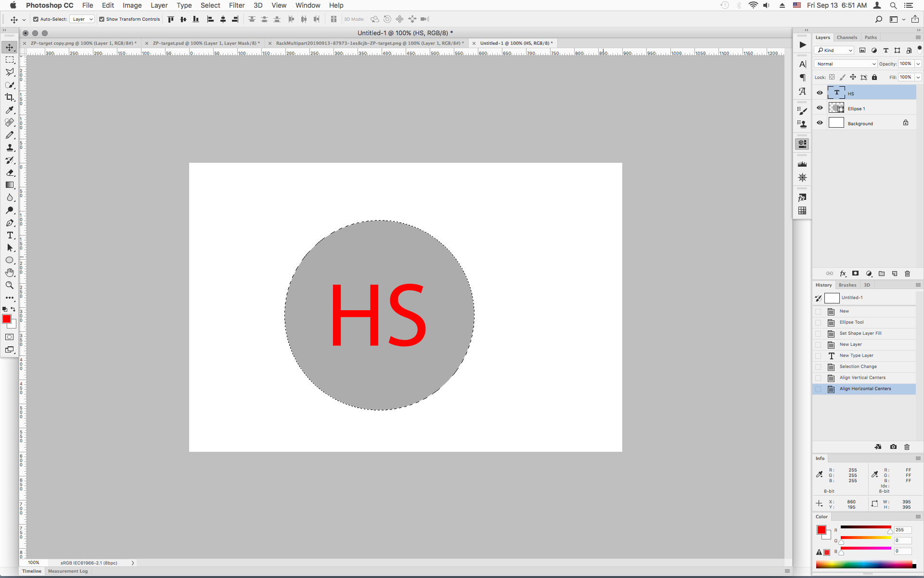Select the Zoom tool
The image size is (924, 578).
10,285
